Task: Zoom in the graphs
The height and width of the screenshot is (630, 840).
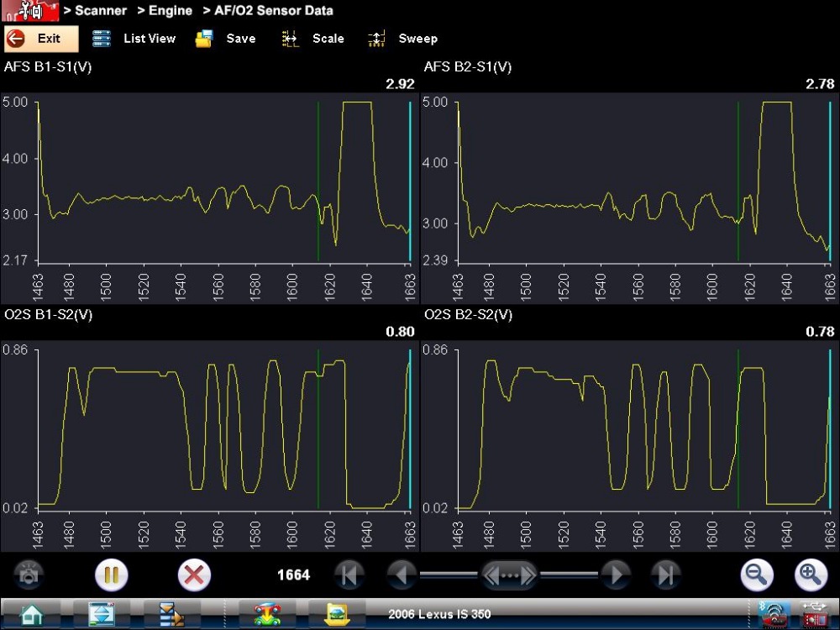Action: point(811,575)
